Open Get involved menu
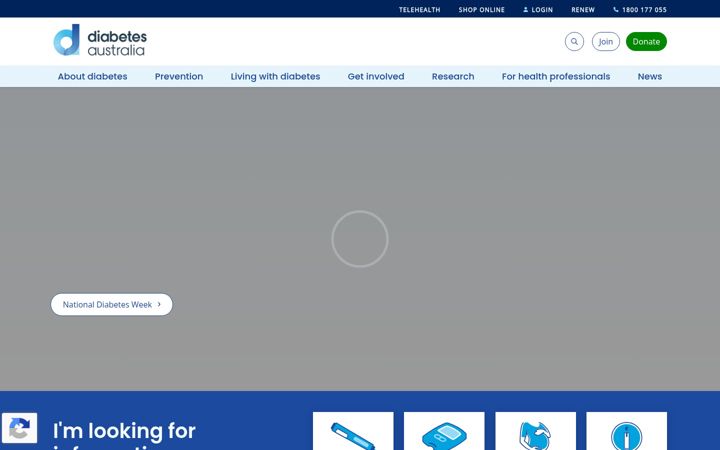This screenshot has width=720, height=450. (376, 76)
